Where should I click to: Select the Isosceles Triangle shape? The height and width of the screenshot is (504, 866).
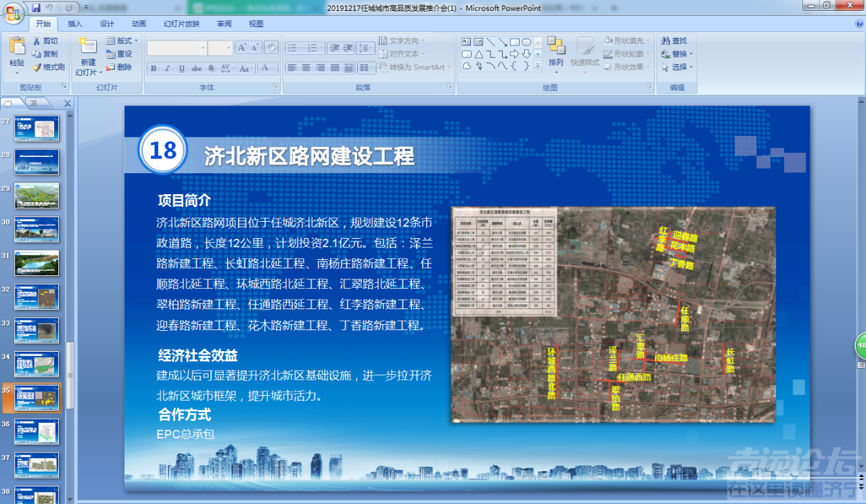tap(478, 54)
